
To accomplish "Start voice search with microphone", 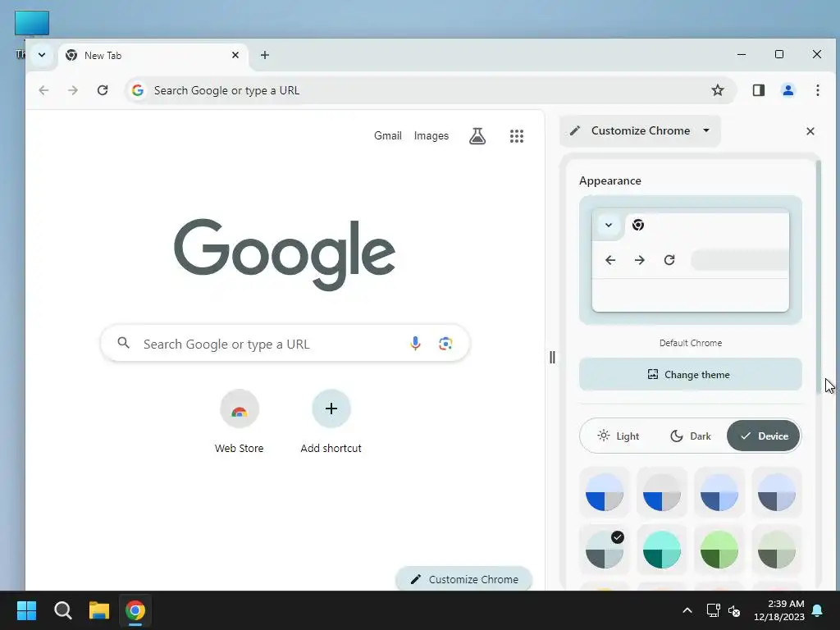I will (x=415, y=344).
